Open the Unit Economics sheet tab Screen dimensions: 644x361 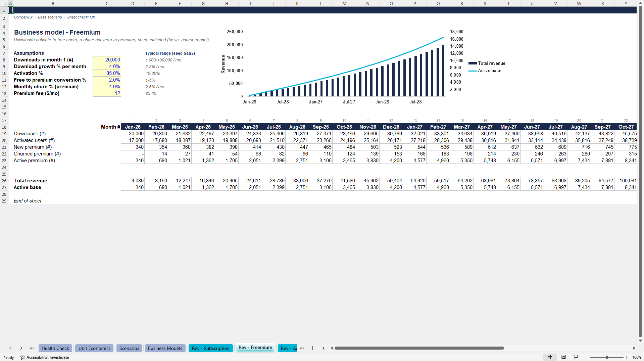tap(94, 348)
